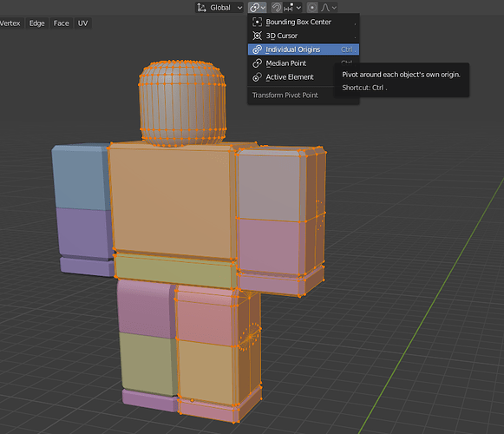The image size is (504, 434).
Task: Open the Edge menu
Action: (x=37, y=23)
